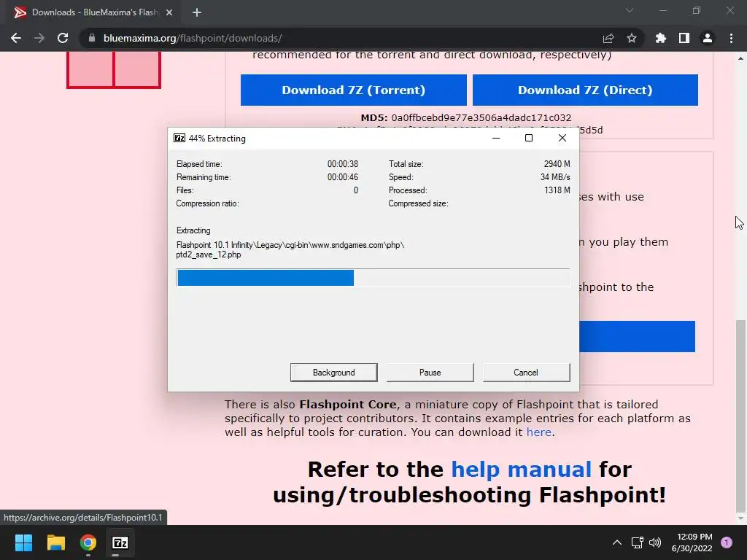Select the Downloads - BlueMaxima's Flashpoint tab
747x560 pixels.
(x=90, y=12)
